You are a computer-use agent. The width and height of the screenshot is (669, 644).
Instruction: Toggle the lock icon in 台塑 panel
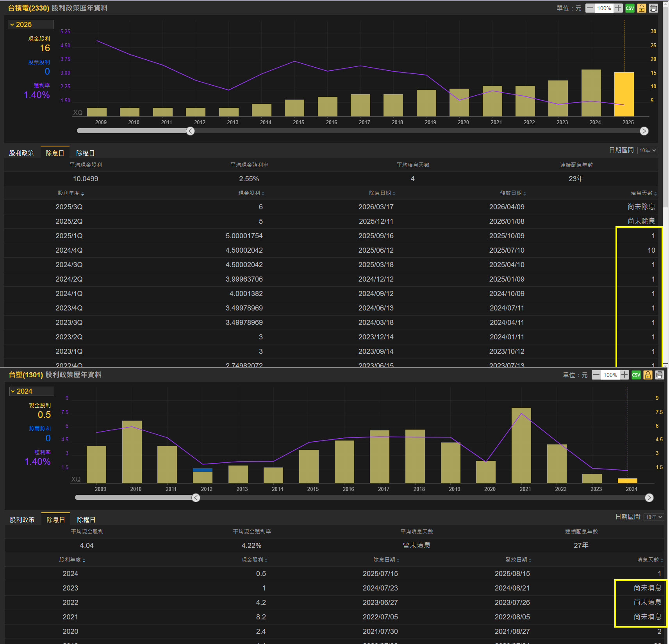pos(648,375)
